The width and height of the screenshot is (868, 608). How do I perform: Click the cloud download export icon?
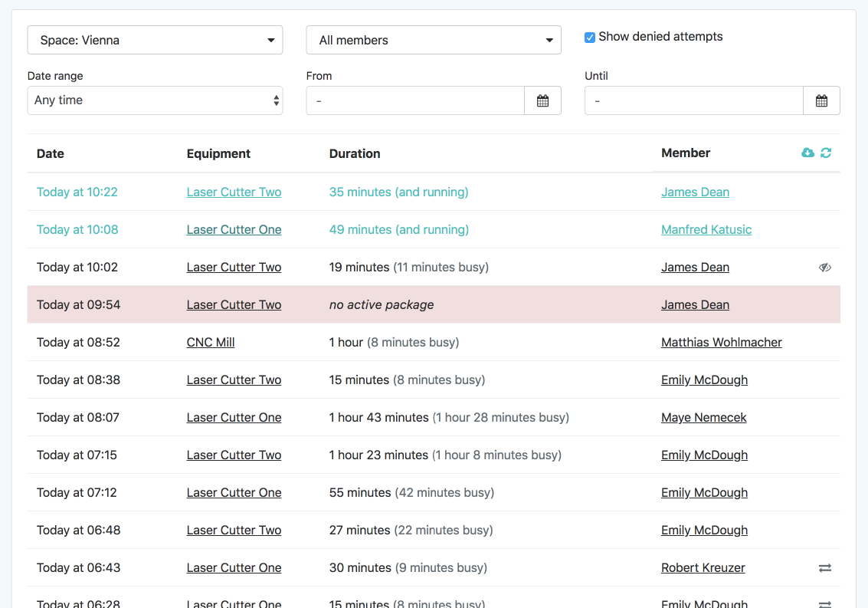pyautogui.click(x=807, y=153)
